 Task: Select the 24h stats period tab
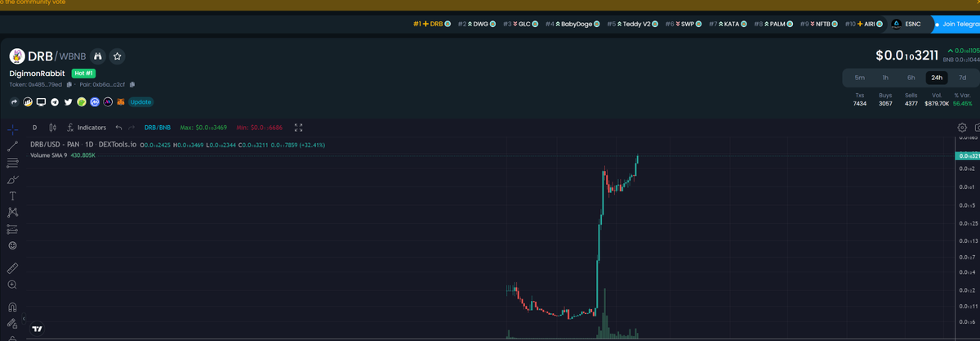click(936, 78)
